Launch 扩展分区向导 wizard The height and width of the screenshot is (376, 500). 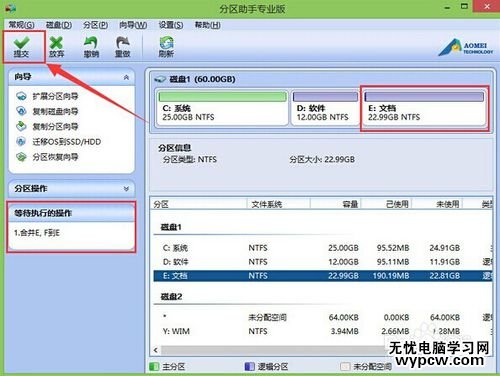pyautogui.click(x=55, y=96)
